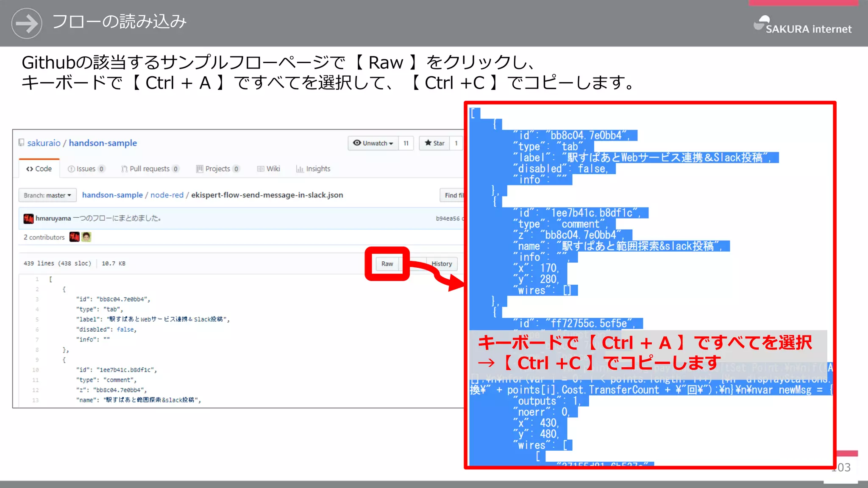Click the file name ekispert-flow-send-message-in-slack.json
Screen dimensions: 868x488
(267, 195)
